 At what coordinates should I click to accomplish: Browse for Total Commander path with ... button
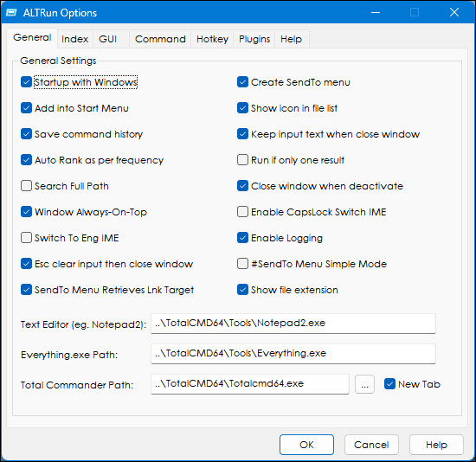point(364,384)
